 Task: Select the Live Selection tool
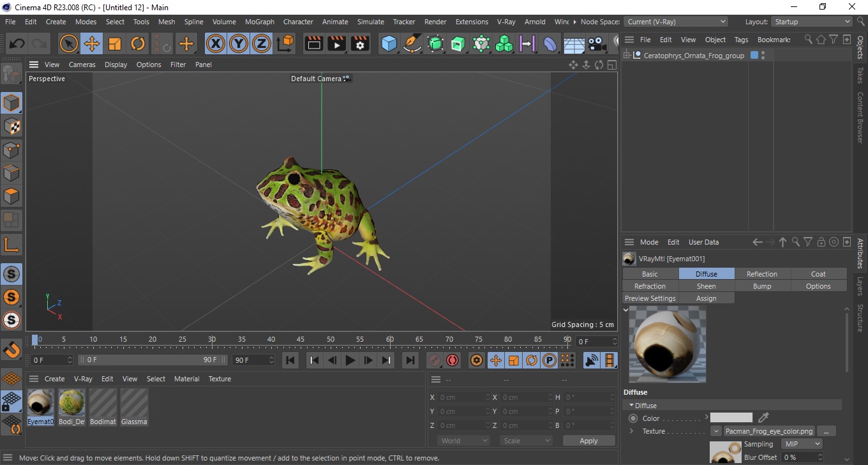click(69, 44)
